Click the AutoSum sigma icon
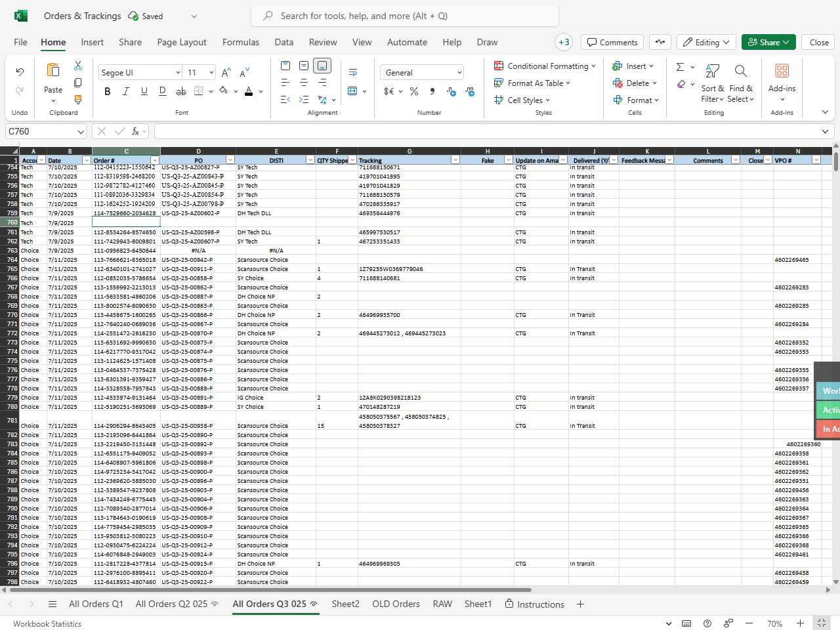This screenshot has width=840, height=630. [681, 66]
